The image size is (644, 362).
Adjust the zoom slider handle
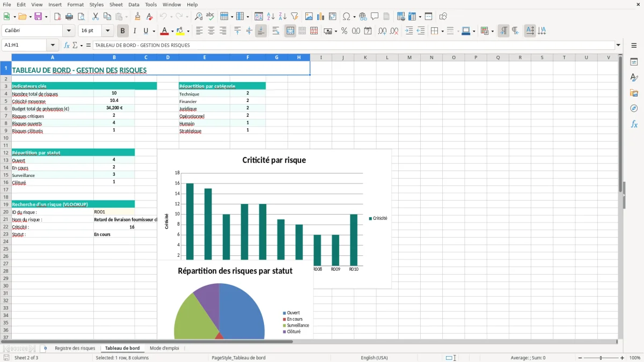(x=601, y=358)
